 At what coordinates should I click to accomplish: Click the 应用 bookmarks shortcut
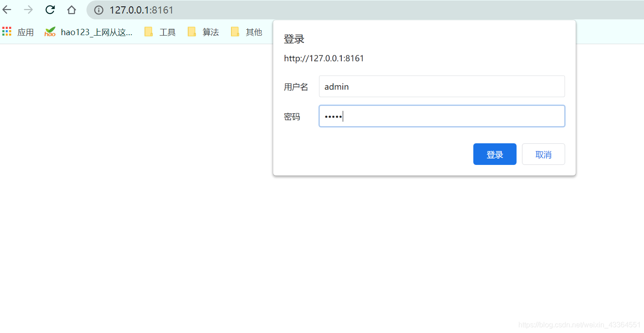pos(26,32)
